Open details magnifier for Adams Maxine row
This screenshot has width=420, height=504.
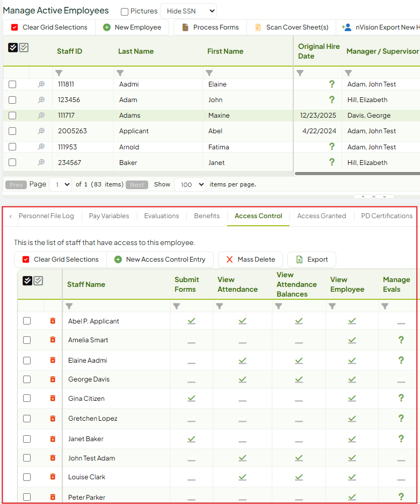(41, 115)
